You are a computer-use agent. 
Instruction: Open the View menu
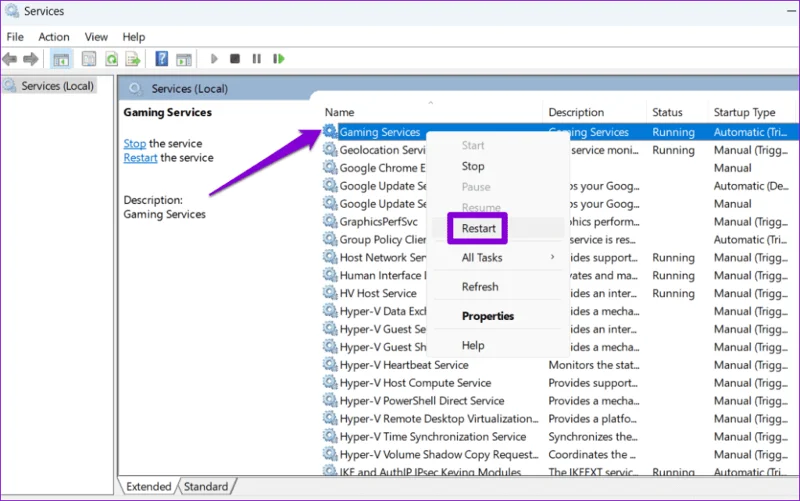pos(96,37)
